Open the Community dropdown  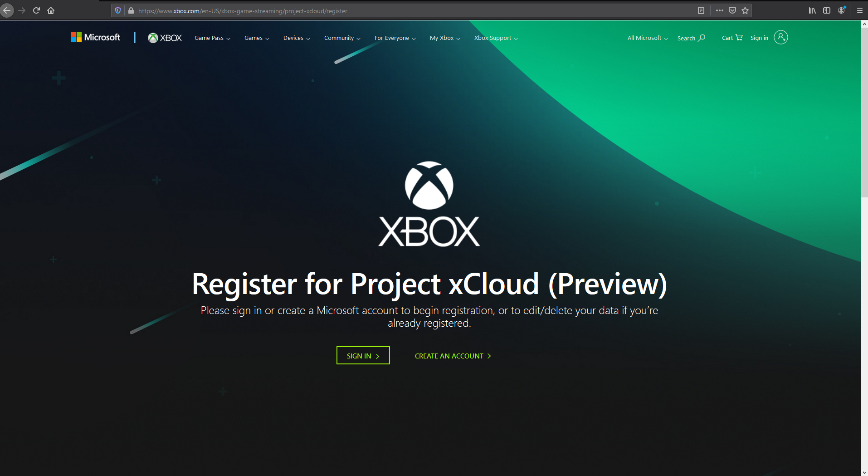click(342, 38)
